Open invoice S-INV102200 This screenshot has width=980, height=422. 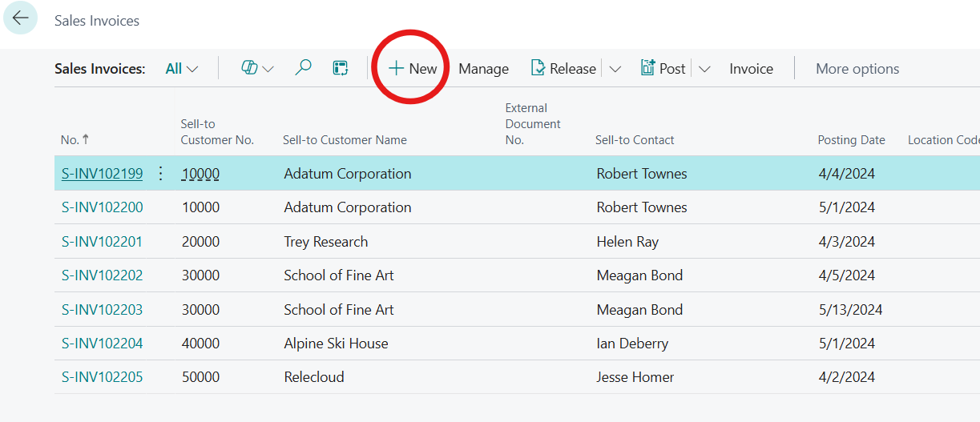point(102,207)
